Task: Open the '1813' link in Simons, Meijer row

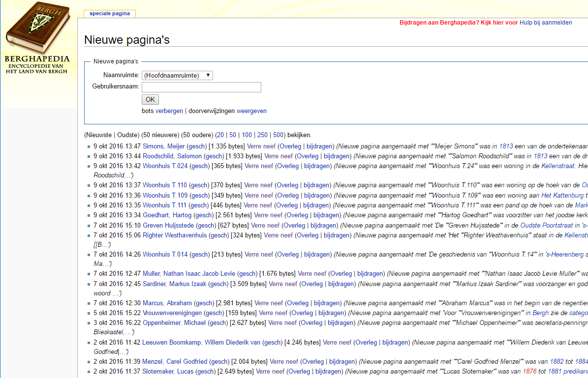Action: pyautogui.click(x=506, y=146)
